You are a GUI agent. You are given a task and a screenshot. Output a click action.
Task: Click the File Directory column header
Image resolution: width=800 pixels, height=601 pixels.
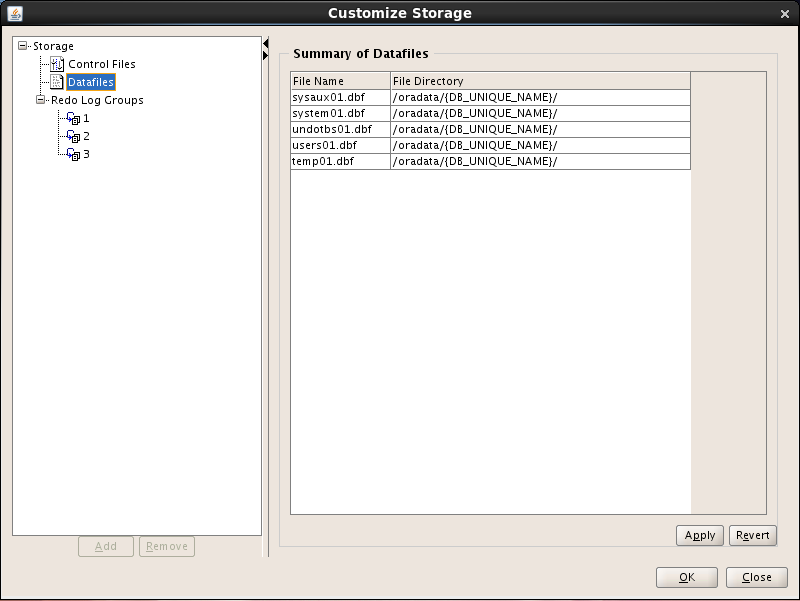pyautogui.click(x=540, y=81)
